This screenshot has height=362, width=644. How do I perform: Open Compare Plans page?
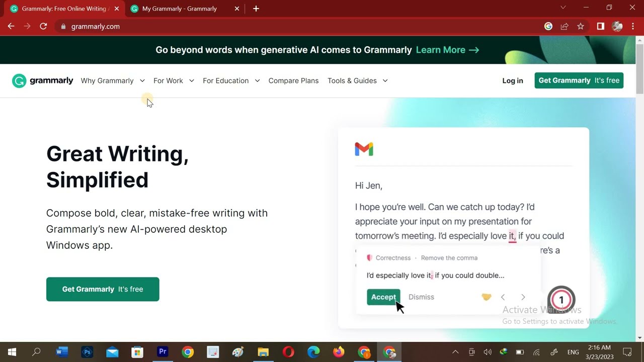[293, 80]
